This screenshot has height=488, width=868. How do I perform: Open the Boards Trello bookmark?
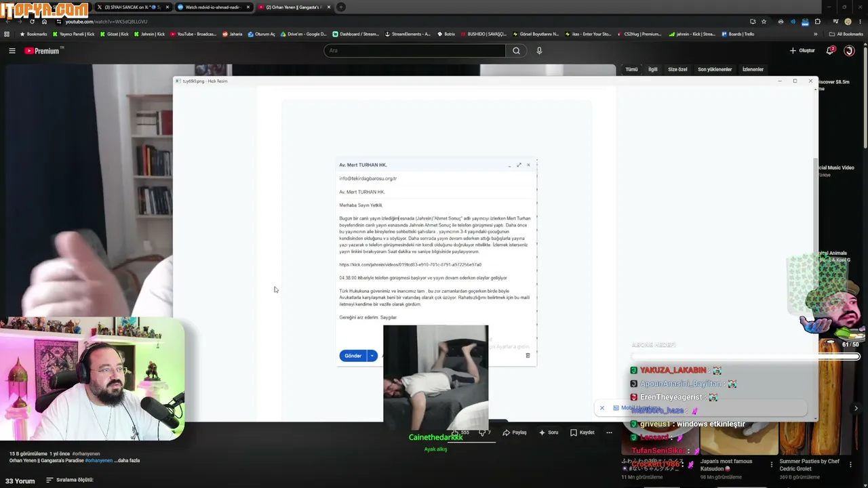pos(738,34)
